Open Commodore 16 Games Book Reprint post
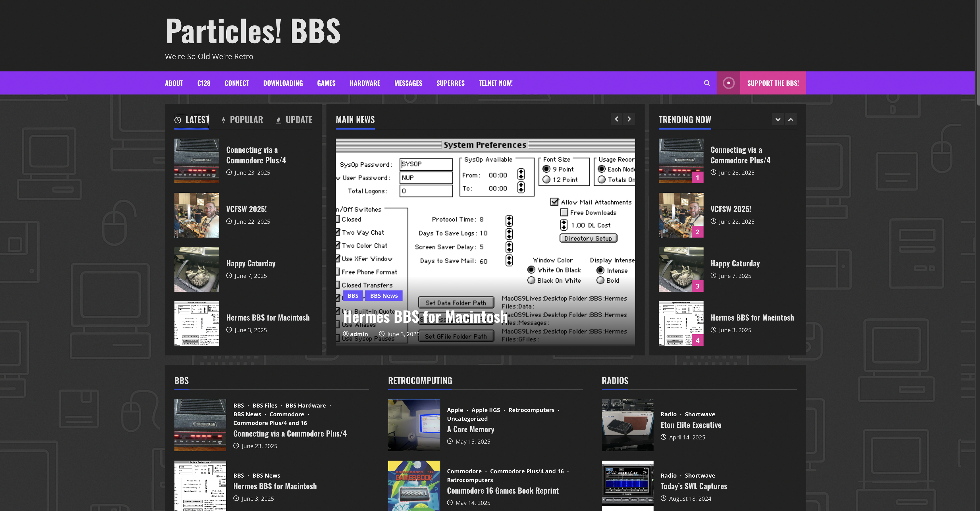This screenshot has height=511, width=980. [503, 490]
